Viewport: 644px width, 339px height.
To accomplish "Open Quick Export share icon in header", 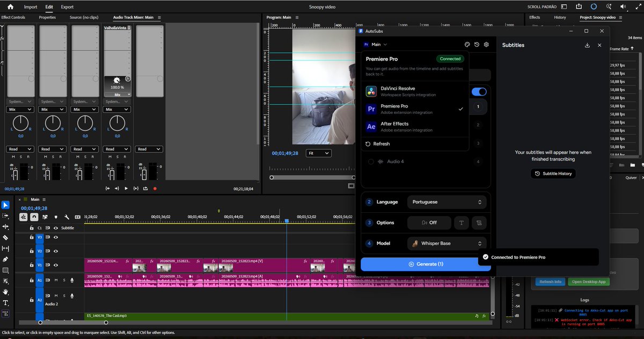I will (579, 7).
